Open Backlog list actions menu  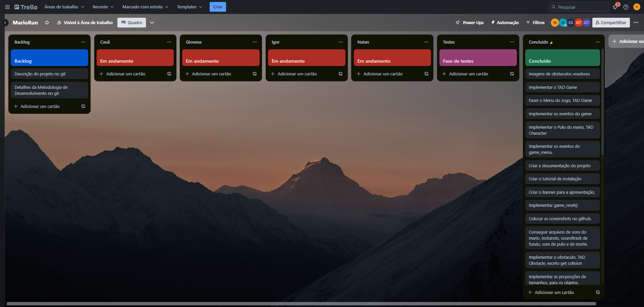coord(83,42)
